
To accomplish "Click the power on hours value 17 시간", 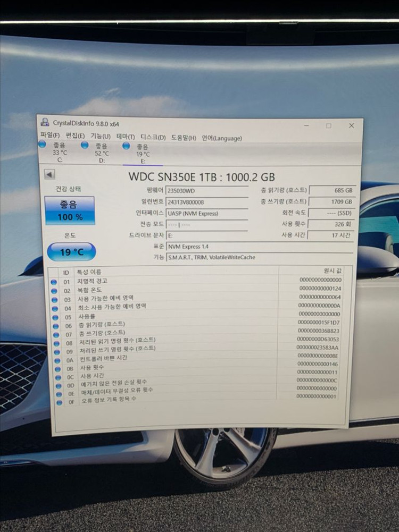I will [330, 235].
